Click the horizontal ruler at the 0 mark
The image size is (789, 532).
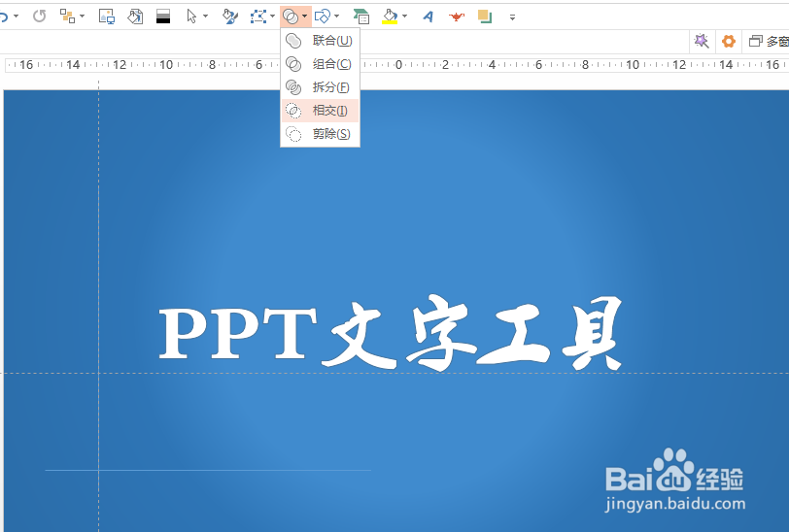[398, 65]
